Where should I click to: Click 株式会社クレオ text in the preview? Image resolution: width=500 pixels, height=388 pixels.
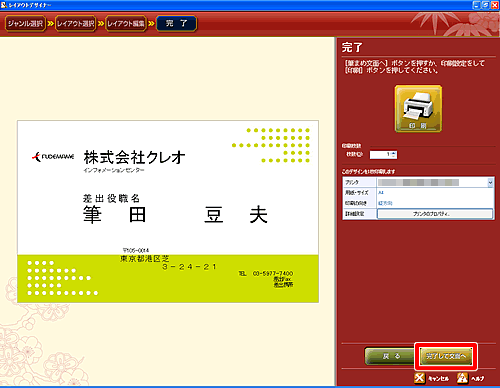pos(134,157)
